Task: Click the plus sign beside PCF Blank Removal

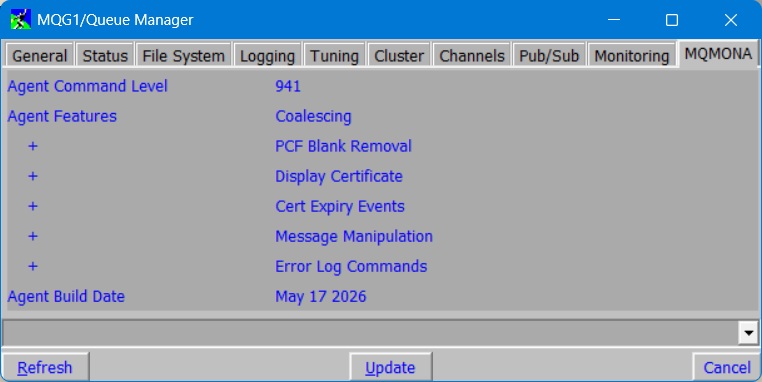Action: [x=33, y=146]
